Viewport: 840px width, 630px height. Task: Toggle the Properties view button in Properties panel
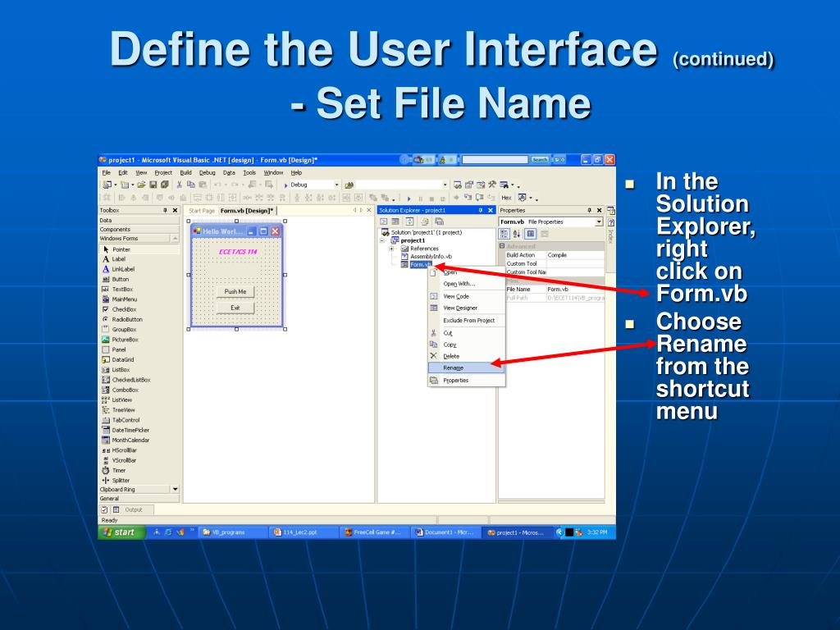531,234
